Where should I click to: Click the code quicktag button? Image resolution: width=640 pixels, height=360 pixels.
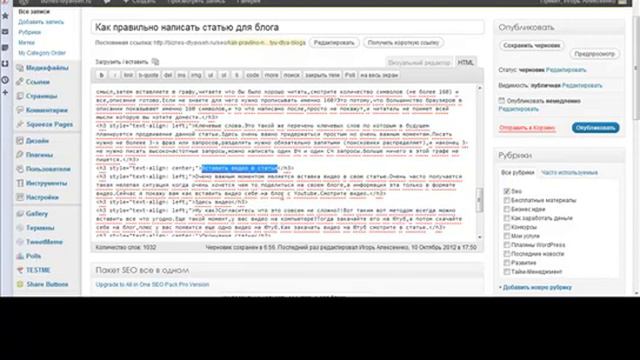(253, 75)
